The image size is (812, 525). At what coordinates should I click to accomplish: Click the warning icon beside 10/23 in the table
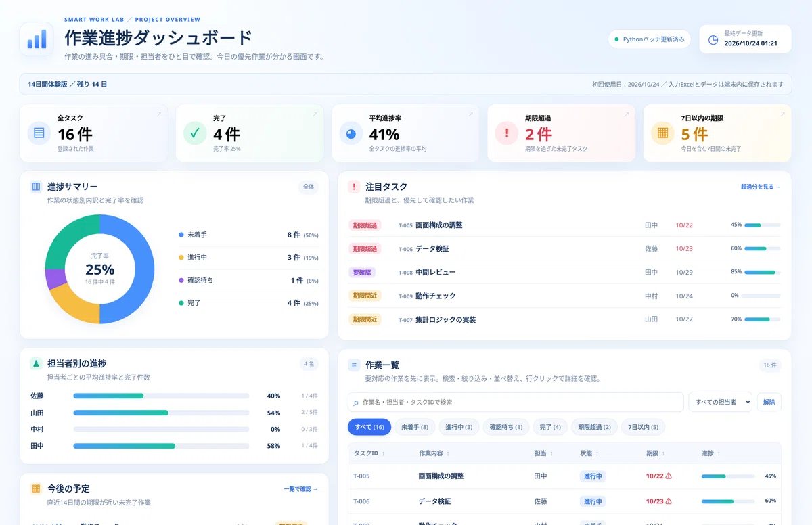pos(669,501)
